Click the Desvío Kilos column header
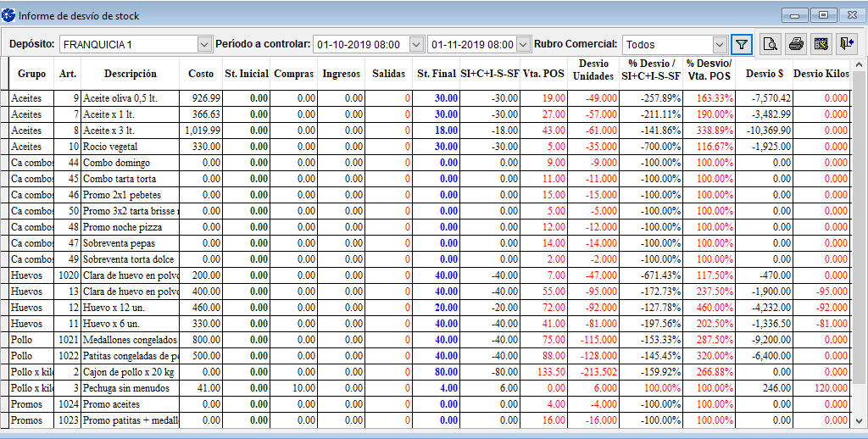868x439 pixels. 821,74
